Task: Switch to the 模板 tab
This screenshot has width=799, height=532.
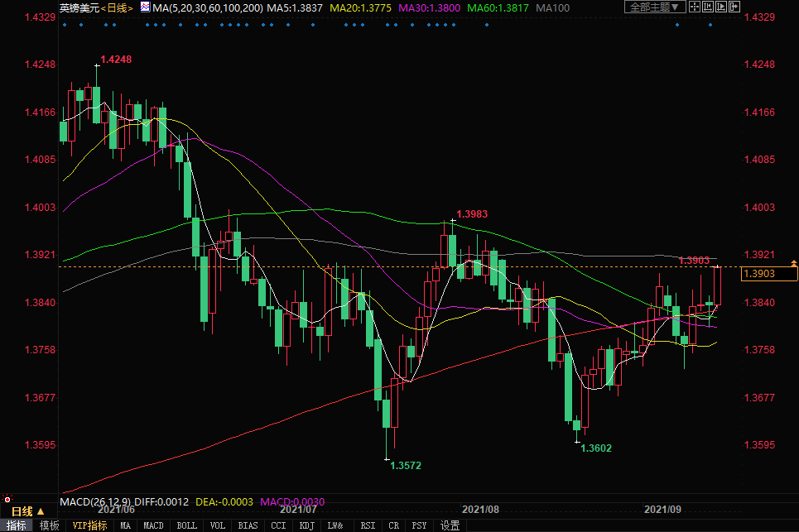Action: coord(50,525)
